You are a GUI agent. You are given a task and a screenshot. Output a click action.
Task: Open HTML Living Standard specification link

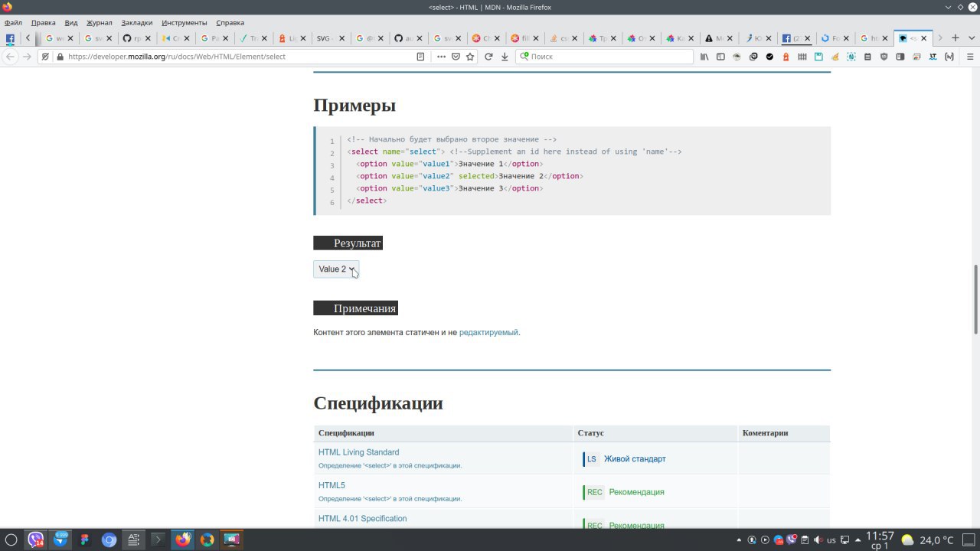coord(358,452)
